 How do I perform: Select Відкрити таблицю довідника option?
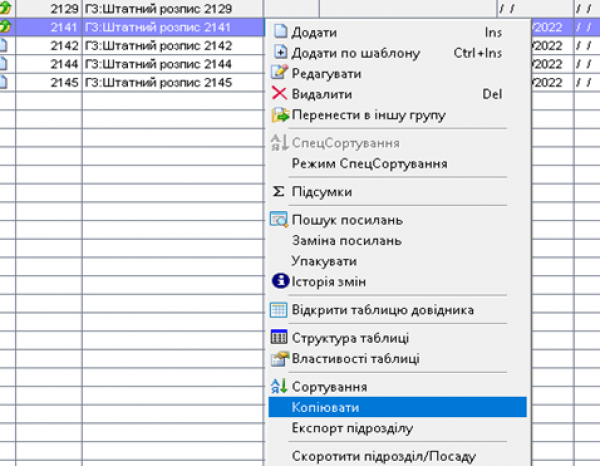[x=382, y=310]
